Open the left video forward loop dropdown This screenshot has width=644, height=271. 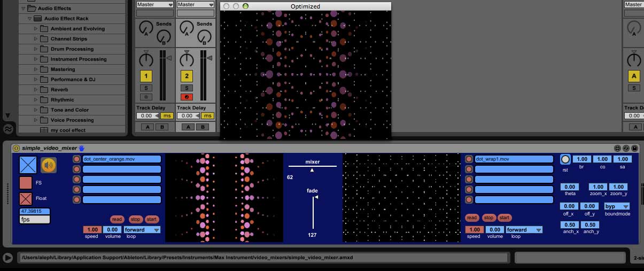[x=142, y=230]
